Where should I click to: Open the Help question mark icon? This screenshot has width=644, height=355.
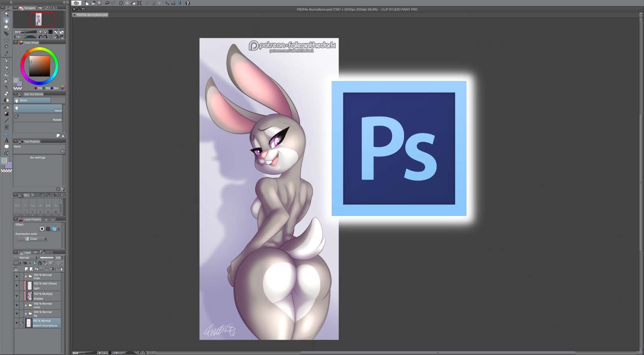pos(188,3)
